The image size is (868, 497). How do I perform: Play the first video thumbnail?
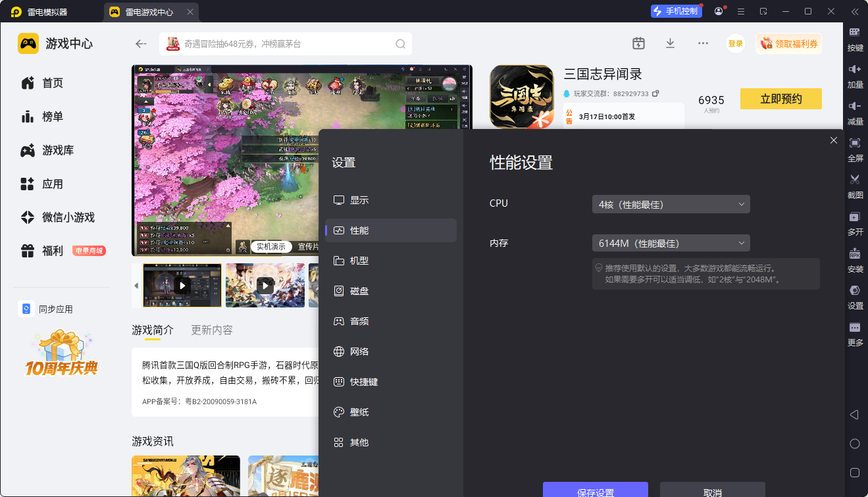[x=182, y=286]
